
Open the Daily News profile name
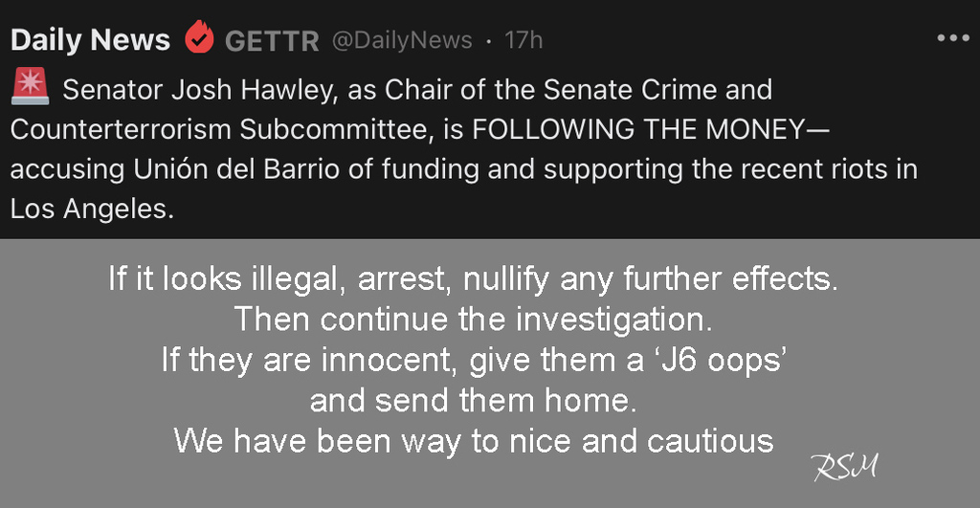pos(91,40)
